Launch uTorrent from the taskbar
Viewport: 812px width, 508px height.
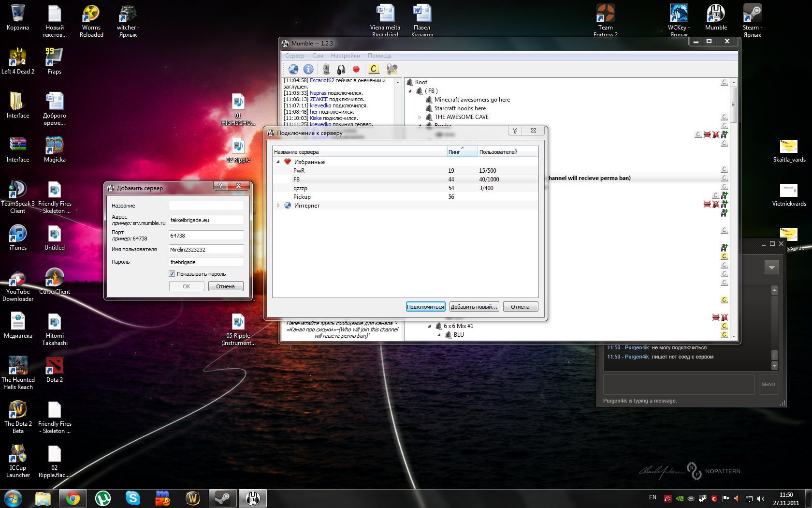click(x=102, y=498)
